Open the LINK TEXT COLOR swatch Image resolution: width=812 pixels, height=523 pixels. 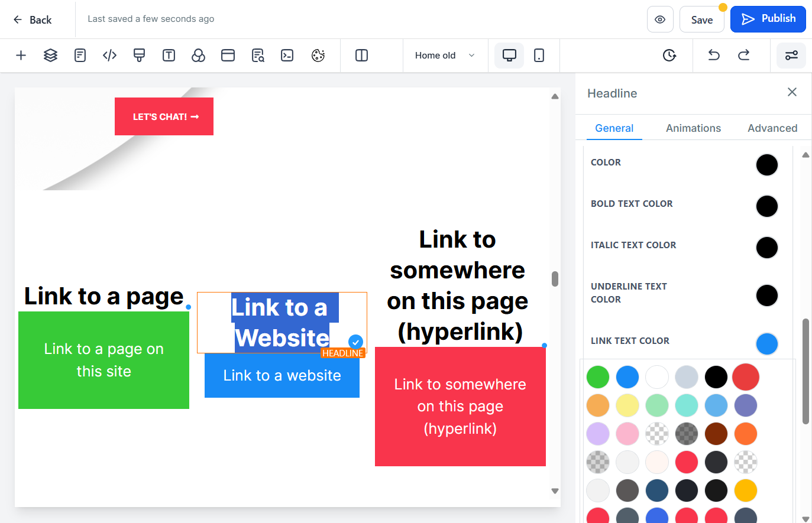coord(767,344)
